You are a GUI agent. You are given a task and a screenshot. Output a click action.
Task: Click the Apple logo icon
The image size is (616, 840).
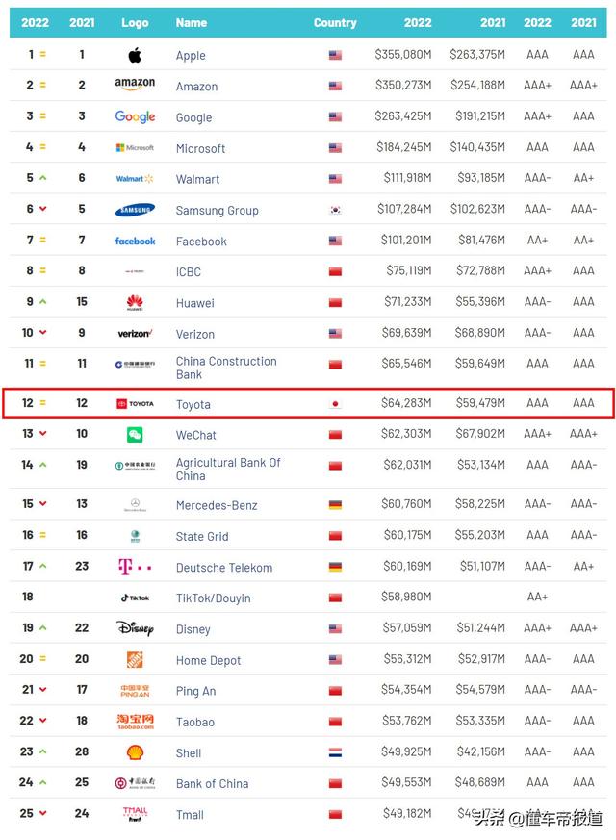click(x=135, y=55)
